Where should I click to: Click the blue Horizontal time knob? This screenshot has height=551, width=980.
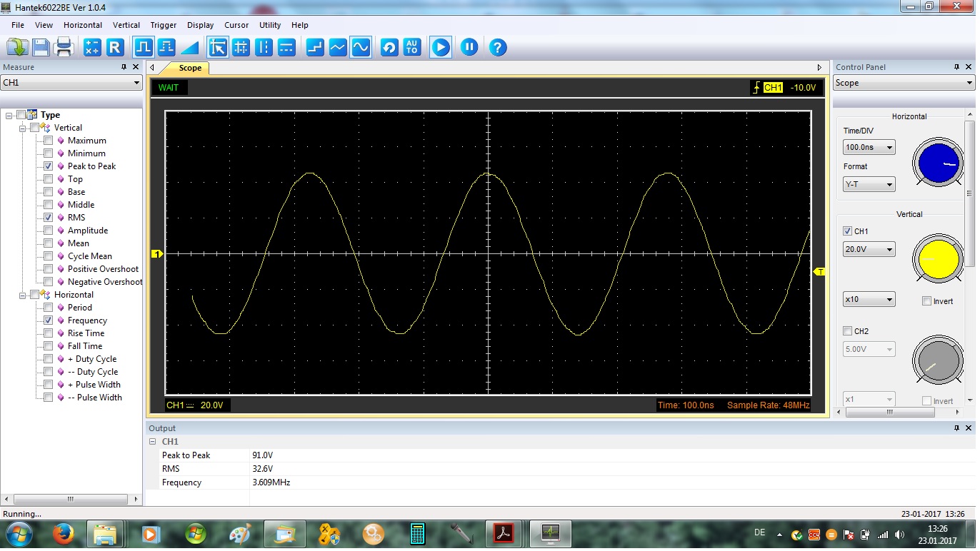(938, 163)
